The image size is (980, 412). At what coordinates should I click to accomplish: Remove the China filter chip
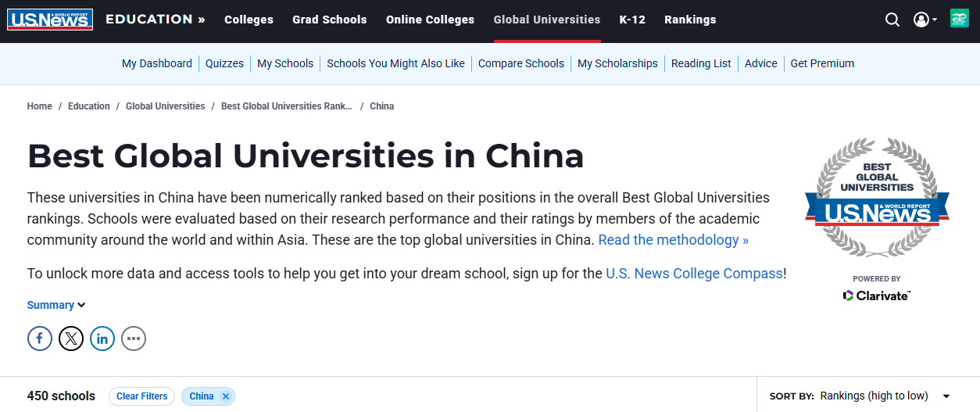226,396
